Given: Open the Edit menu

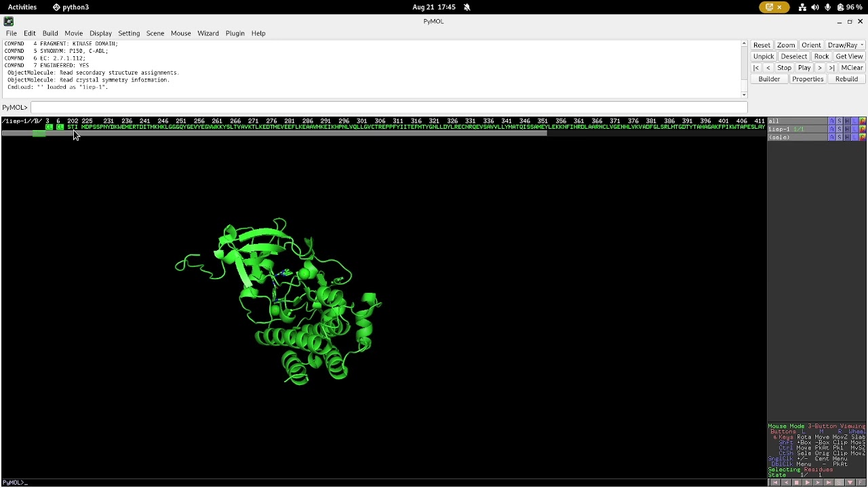Looking at the screenshot, I should coord(30,33).
